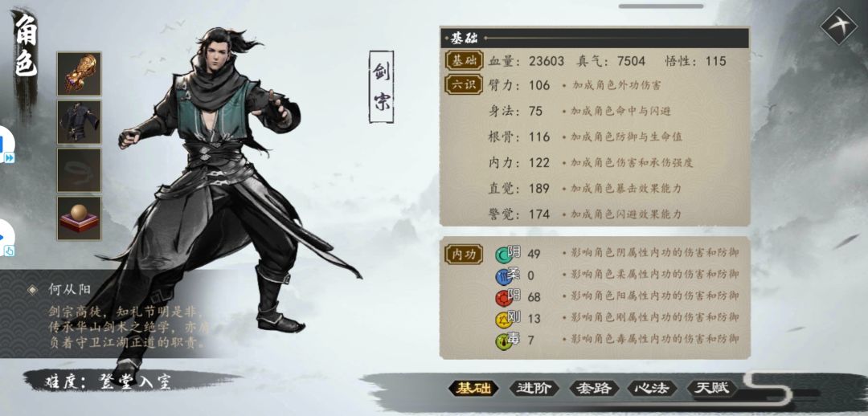The height and width of the screenshot is (416, 868).
Task: Select the golden orb treasure slot
Action: 79,218
